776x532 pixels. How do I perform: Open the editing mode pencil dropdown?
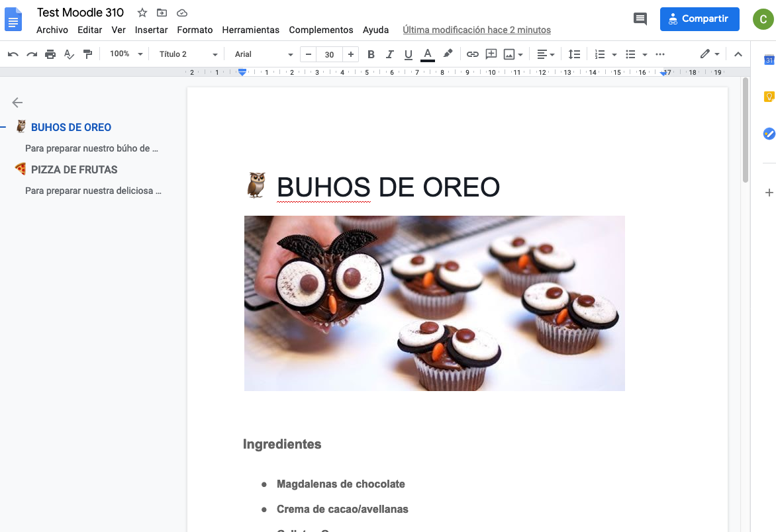pos(710,54)
